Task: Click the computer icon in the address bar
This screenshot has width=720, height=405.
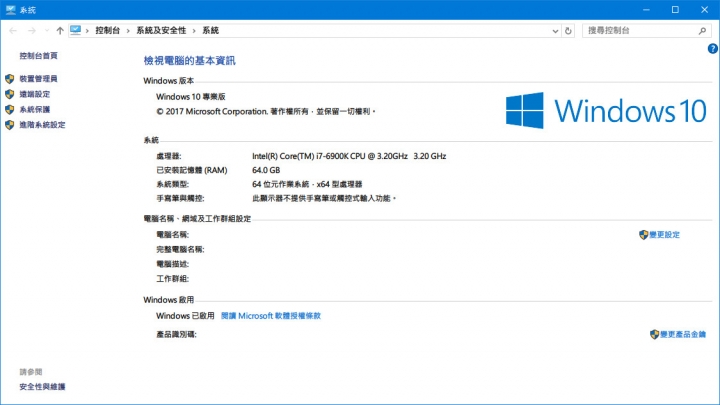Action: click(x=75, y=30)
